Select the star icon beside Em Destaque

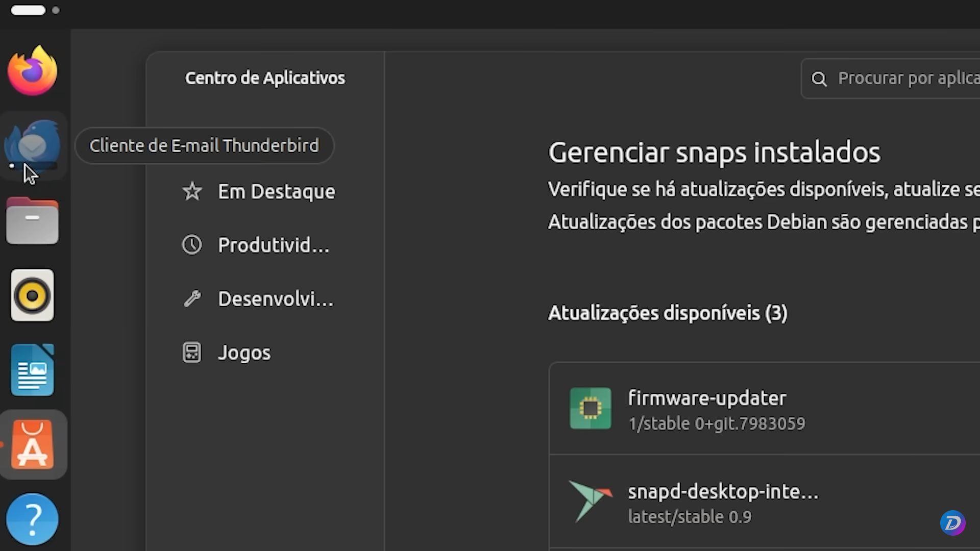191,191
